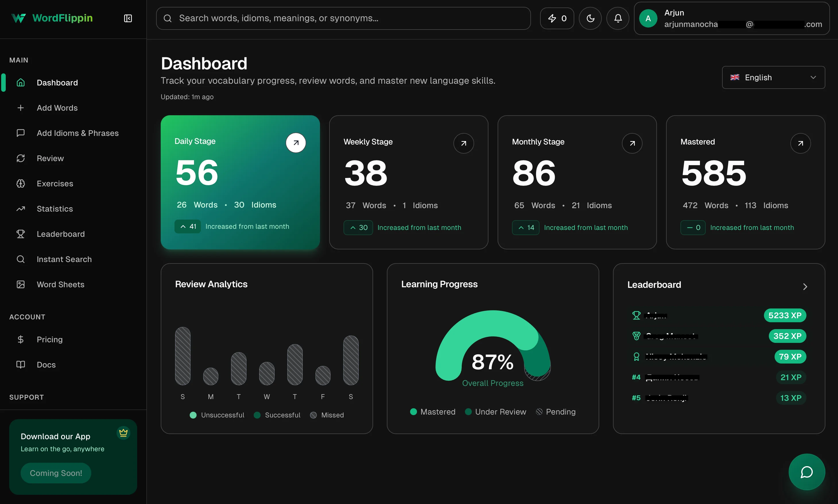
Task: Toggle Missed legend in Review Analytics
Action: pos(327,415)
